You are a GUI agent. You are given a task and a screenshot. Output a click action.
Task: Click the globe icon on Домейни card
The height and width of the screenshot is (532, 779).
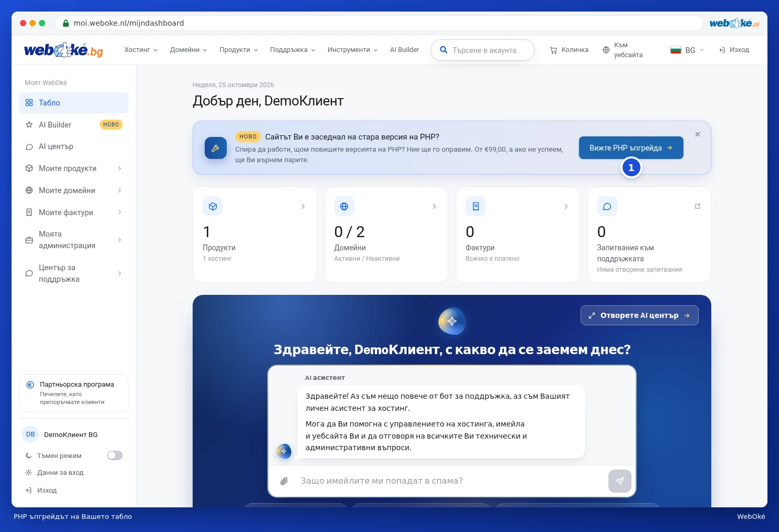(x=344, y=206)
